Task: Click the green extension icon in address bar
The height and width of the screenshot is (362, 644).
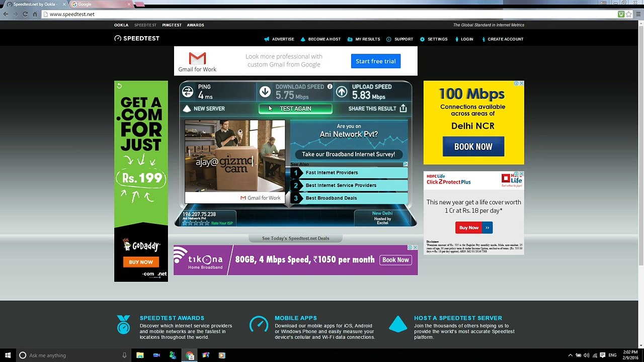Action: coord(621,14)
